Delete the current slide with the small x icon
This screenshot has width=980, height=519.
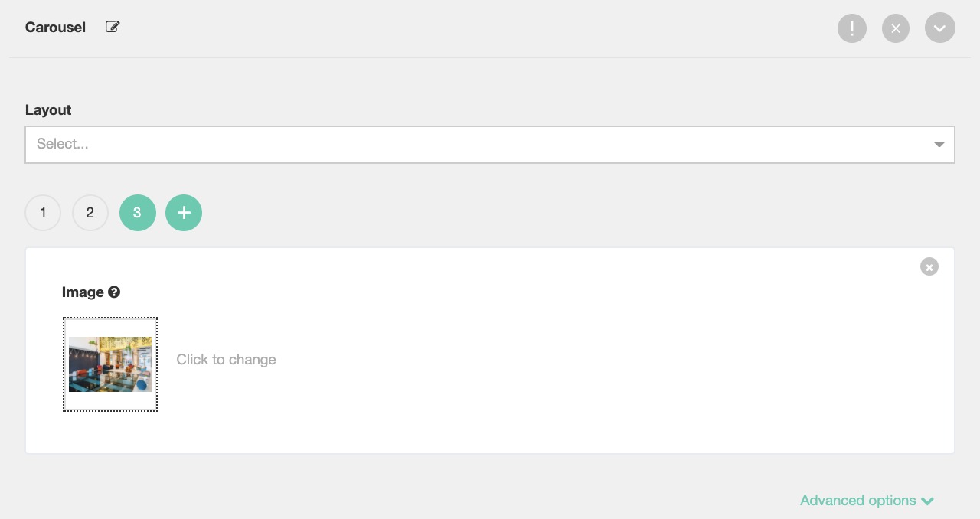click(929, 267)
